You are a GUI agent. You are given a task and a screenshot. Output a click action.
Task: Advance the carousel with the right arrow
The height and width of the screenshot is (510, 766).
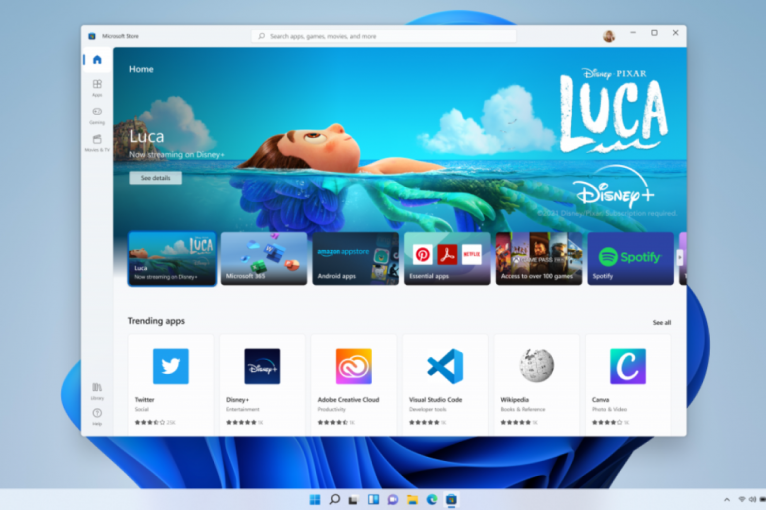[x=680, y=257]
